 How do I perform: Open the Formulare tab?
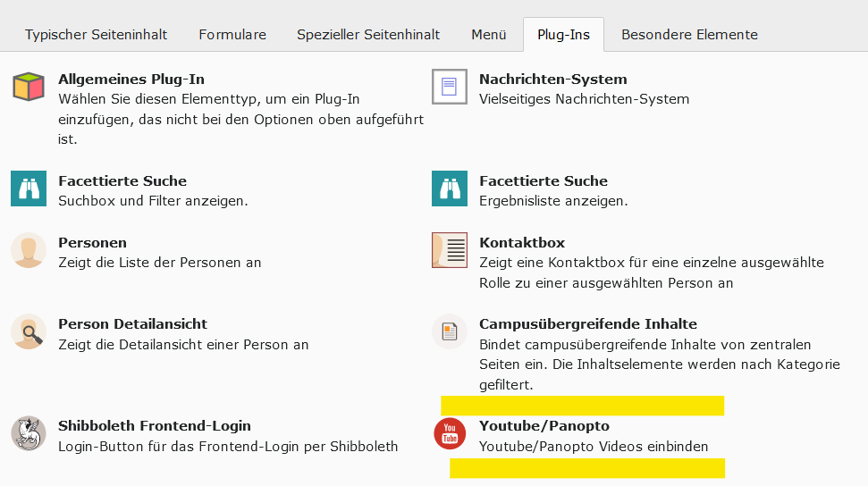pos(232,35)
